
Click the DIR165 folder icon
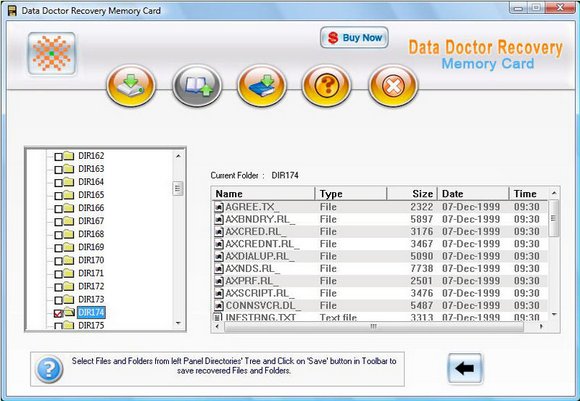[69, 195]
